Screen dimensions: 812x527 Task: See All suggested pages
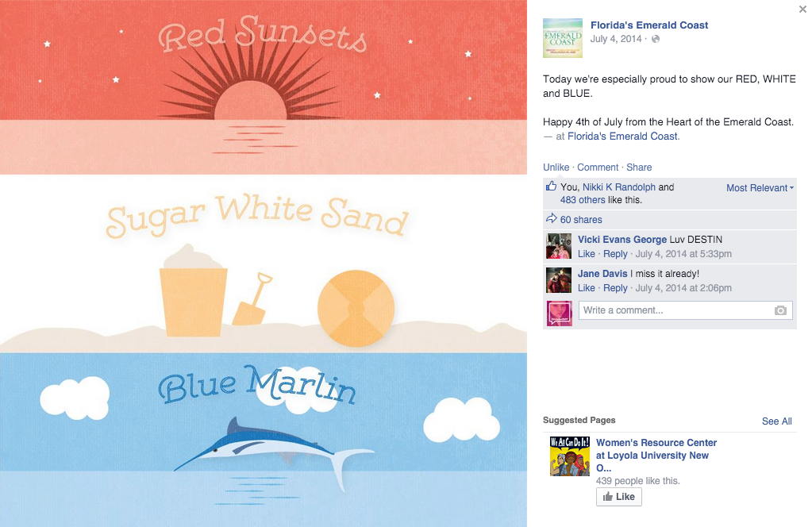(x=777, y=421)
